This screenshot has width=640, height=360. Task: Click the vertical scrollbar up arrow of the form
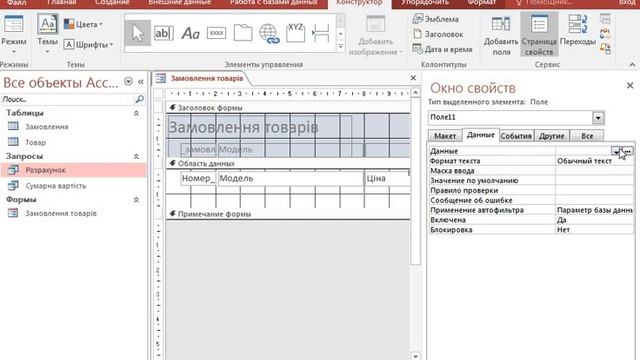pos(415,93)
